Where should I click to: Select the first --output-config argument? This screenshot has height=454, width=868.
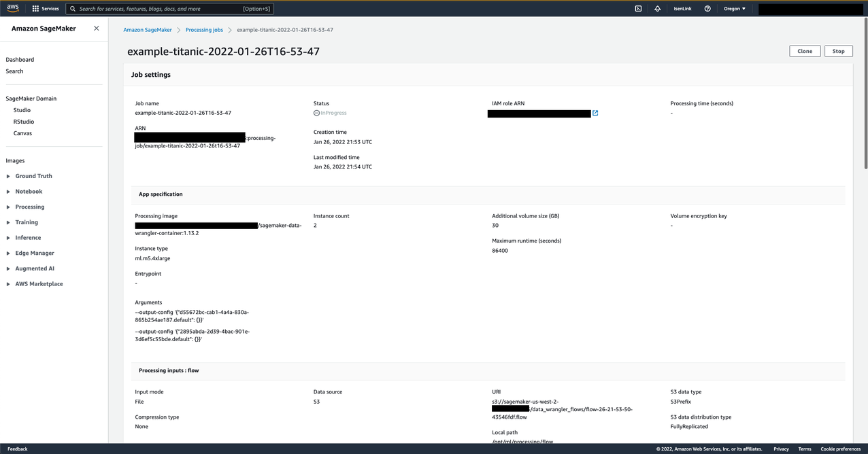(x=193, y=316)
